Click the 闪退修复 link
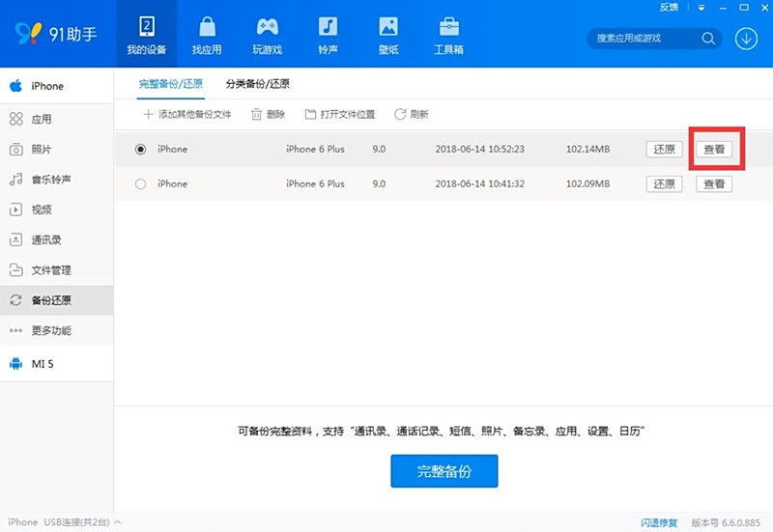This screenshot has width=773, height=532. pos(660,522)
